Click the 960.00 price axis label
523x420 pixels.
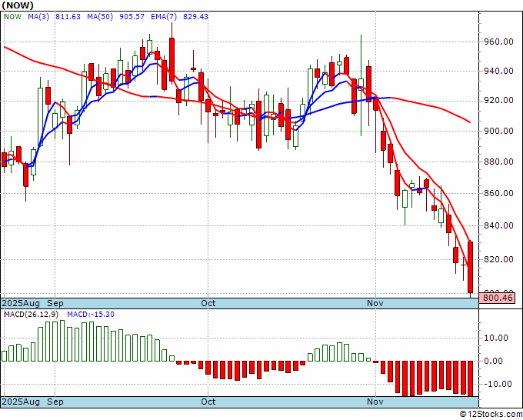pyautogui.click(x=498, y=42)
